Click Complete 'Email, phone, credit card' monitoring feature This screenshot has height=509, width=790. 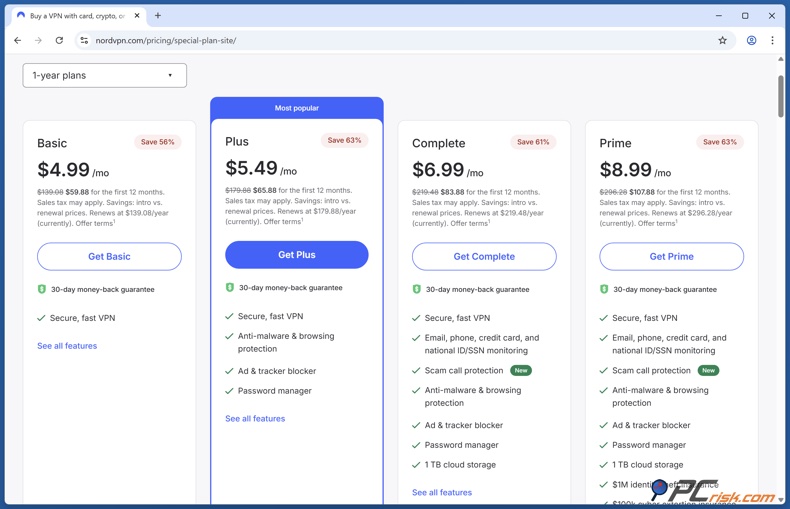pyautogui.click(x=482, y=344)
